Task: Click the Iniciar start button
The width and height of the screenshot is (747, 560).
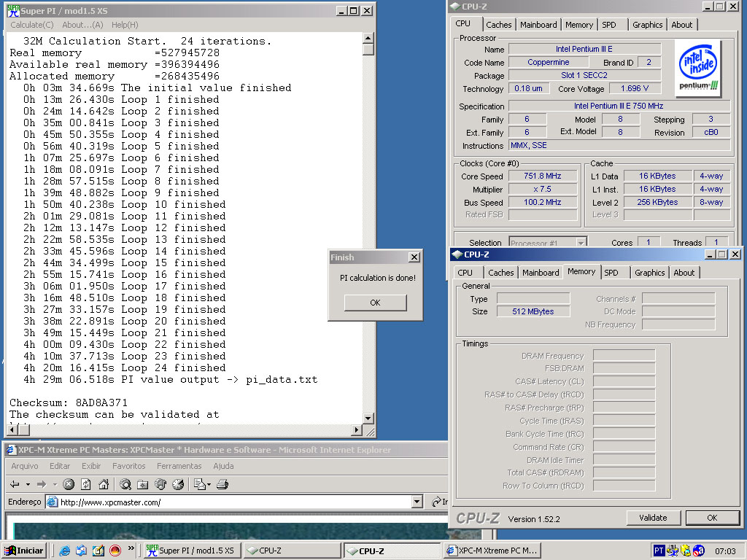Action: [x=24, y=551]
